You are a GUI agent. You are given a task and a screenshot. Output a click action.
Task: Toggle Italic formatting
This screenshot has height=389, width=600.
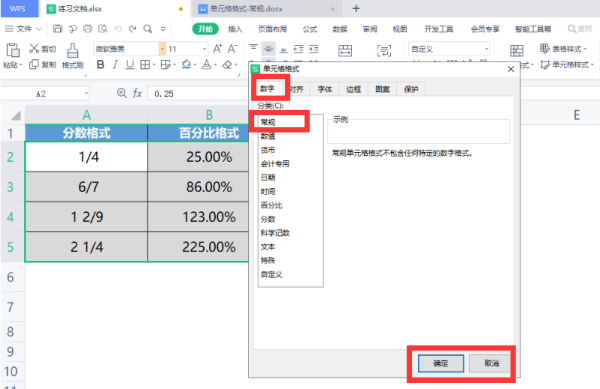tap(115, 65)
